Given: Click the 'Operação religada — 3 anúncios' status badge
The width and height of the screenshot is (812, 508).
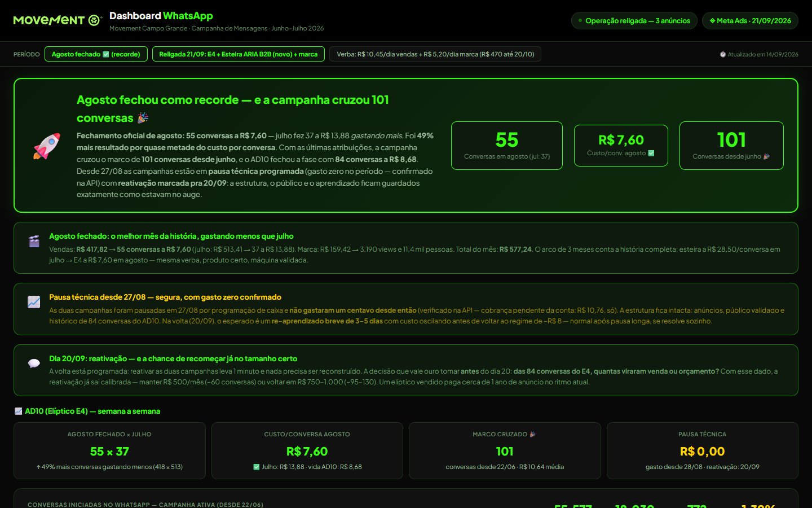Looking at the screenshot, I should pyautogui.click(x=634, y=21).
